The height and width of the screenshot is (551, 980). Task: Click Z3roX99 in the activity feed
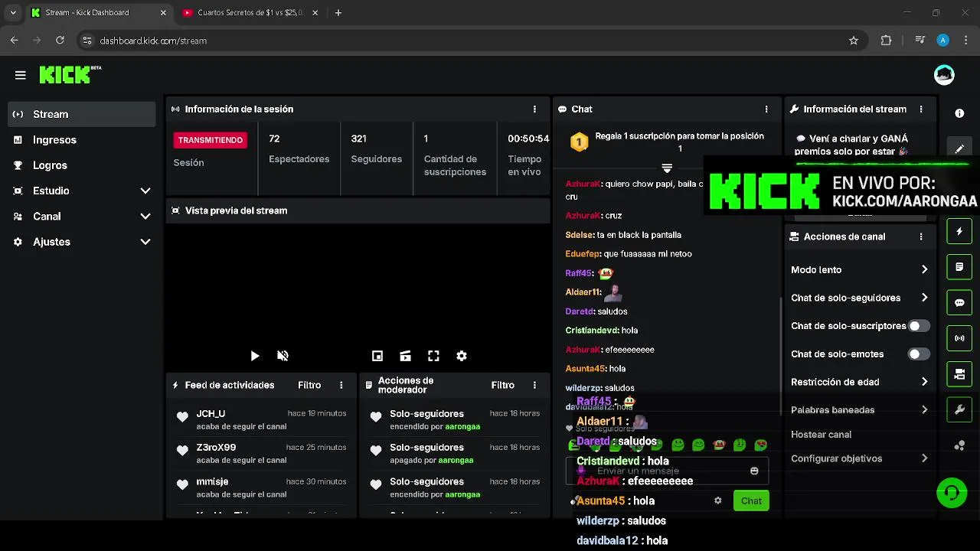click(x=216, y=448)
